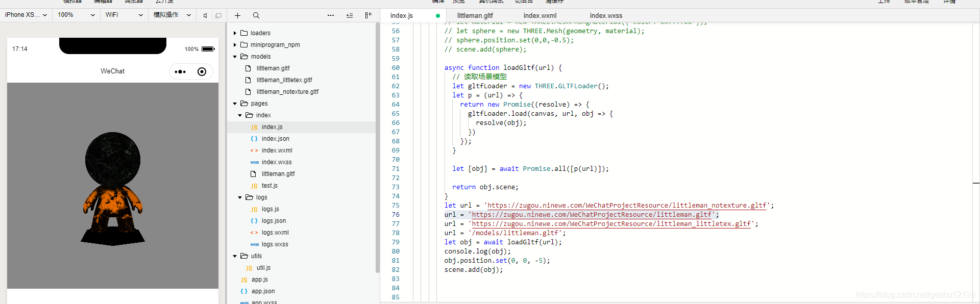
Task: Hide the file explorer panel icon
Action: [369, 15]
